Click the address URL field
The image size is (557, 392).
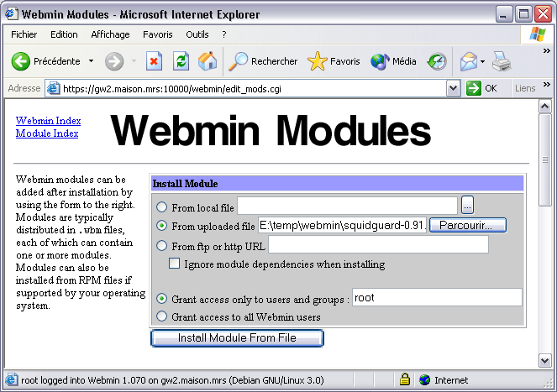pos(245,88)
